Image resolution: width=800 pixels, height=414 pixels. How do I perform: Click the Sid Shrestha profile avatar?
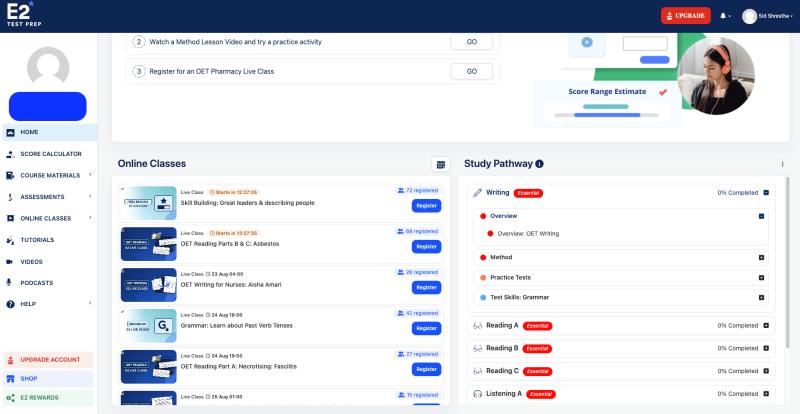click(x=749, y=16)
